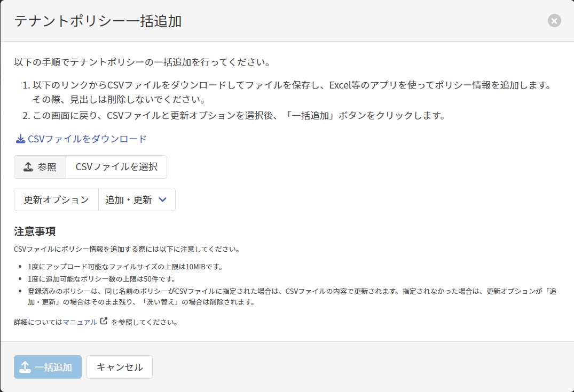The height and width of the screenshot is (392, 574).
Task: Cancel with the キャンセル button
Action: 120,367
